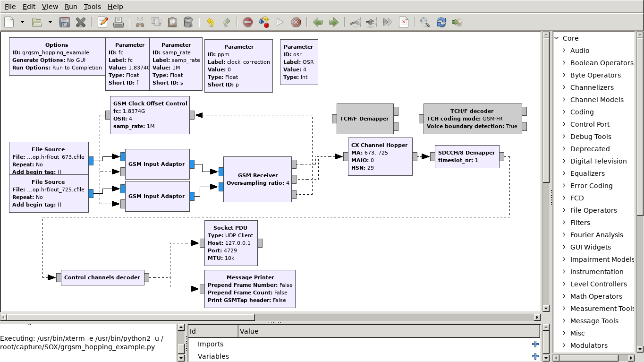
Task: Create a new flow graph with the New icon
Action: [x=9, y=22]
